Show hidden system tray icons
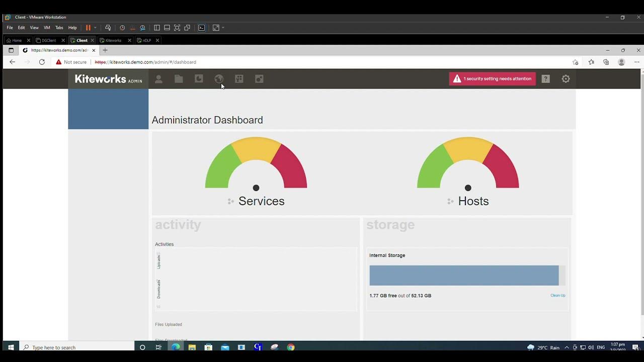This screenshot has height=362, width=644. click(x=567, y=347)
